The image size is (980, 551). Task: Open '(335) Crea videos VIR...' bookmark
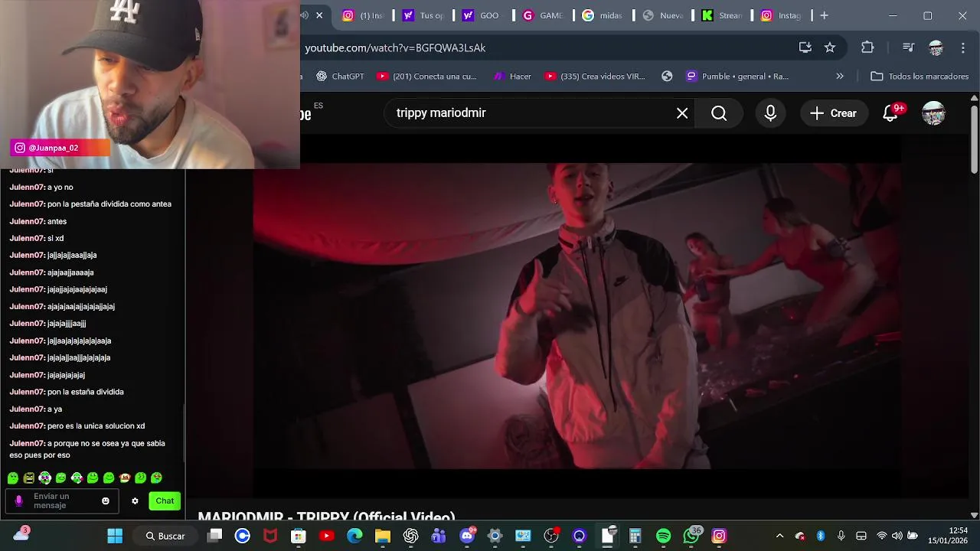coord(595,76)
